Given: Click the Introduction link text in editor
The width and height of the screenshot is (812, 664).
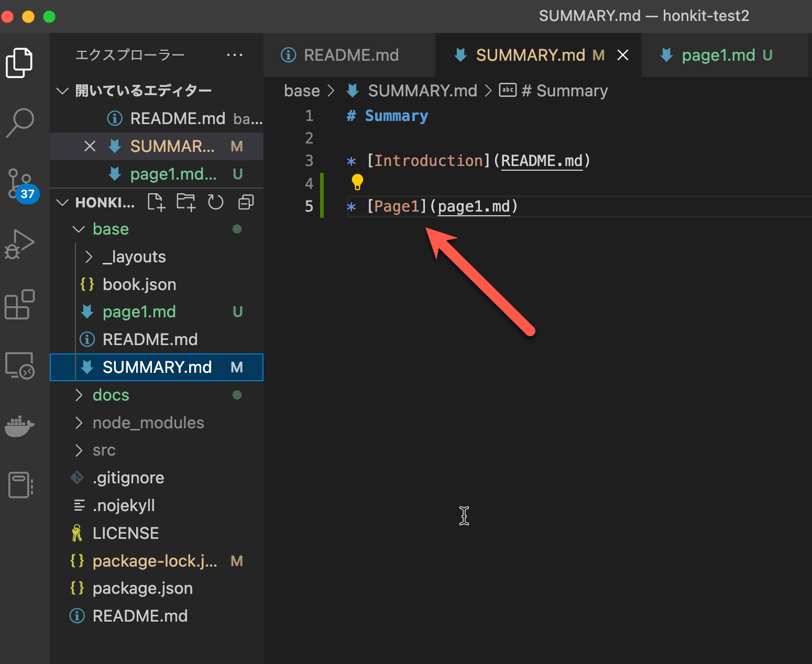Looking at the screenshot, I should 428,161.
